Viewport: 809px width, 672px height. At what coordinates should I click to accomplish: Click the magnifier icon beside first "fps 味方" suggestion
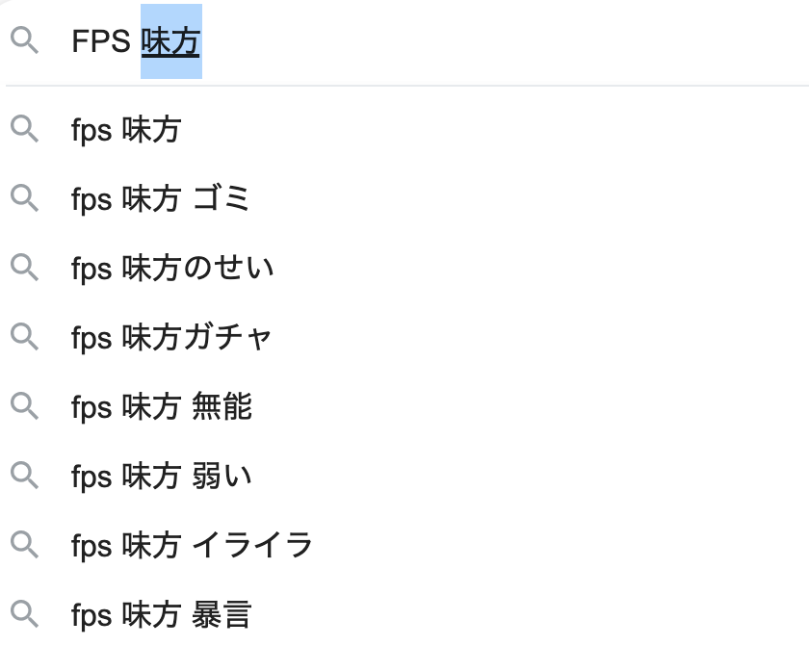tap(24, 130)
